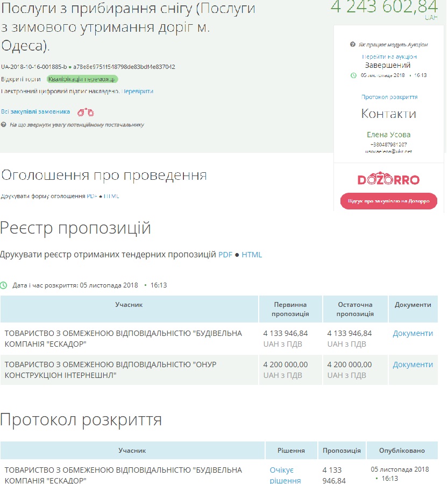Open 'Документи' for ОНУР КОНСТРУКЦІОН ІНТЕРНЕШНЛ
The image size is (448, 484).
pyautogui.click(x=413, y=364)
